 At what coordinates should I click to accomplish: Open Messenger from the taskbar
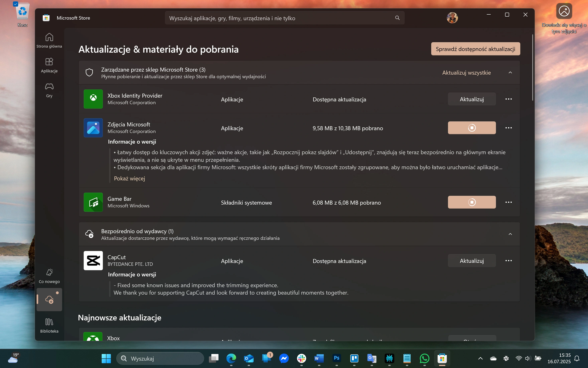(284, 358)
